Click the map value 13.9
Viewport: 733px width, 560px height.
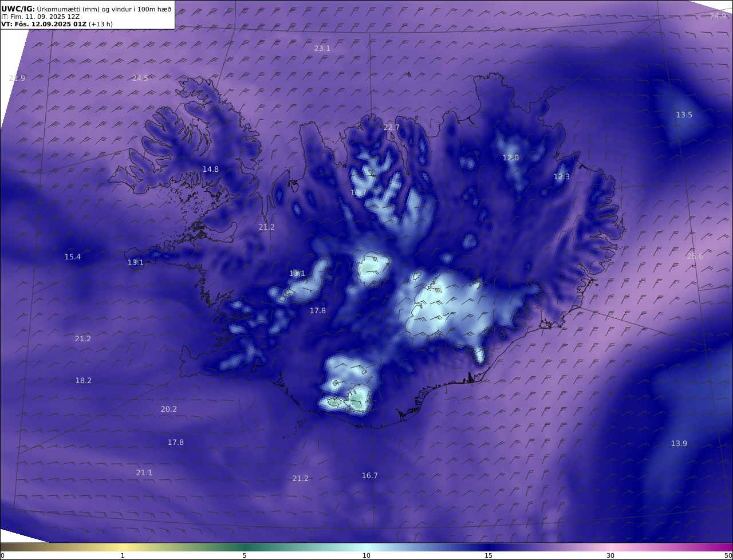pyautogui.click(x=679, y=443)
